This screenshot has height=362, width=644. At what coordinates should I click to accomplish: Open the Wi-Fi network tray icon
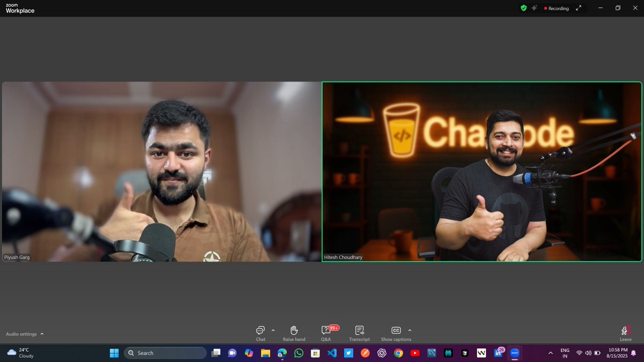[579, 353]
